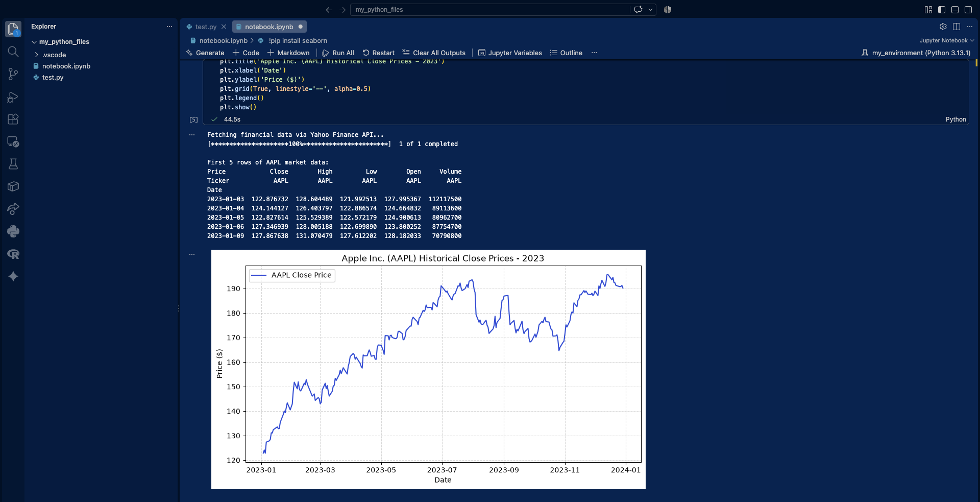Open cell output actions ellipsis near text output
This screenshot has height=502, width=980.
(192, 135)
